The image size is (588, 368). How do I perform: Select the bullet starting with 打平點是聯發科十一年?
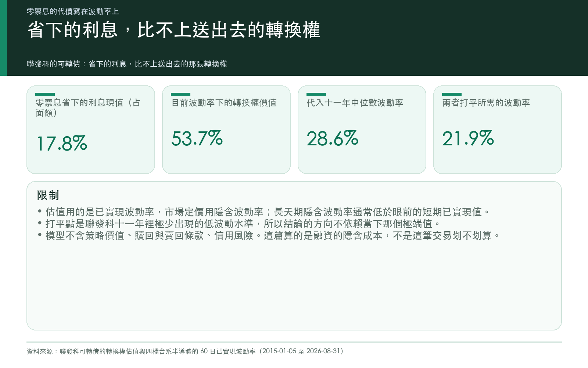(x=239, y=224)
